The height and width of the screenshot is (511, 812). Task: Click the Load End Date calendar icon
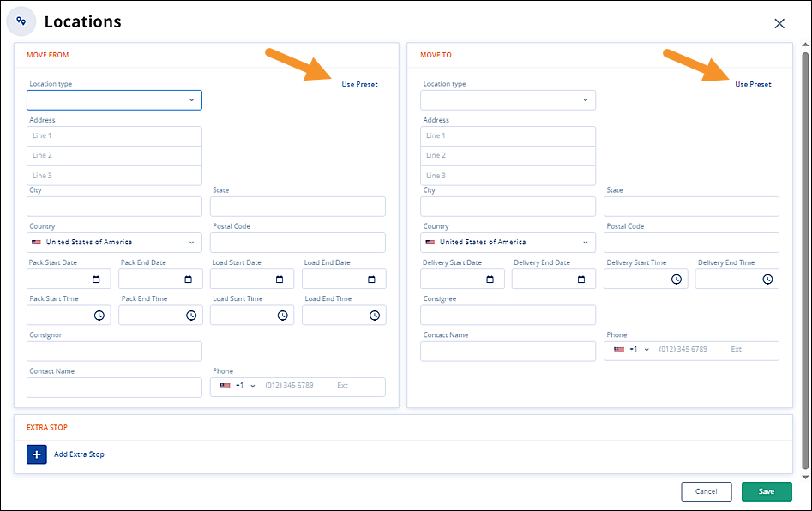click(x=371, y=280)
